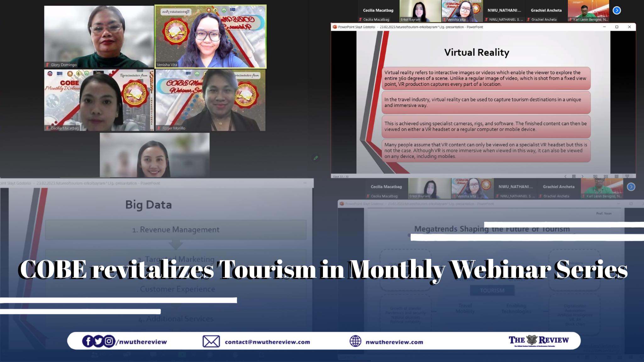644x362 pixels.
Task: Select Cecilia Macatbag's name tile in top strip
Action: (378, 11)
